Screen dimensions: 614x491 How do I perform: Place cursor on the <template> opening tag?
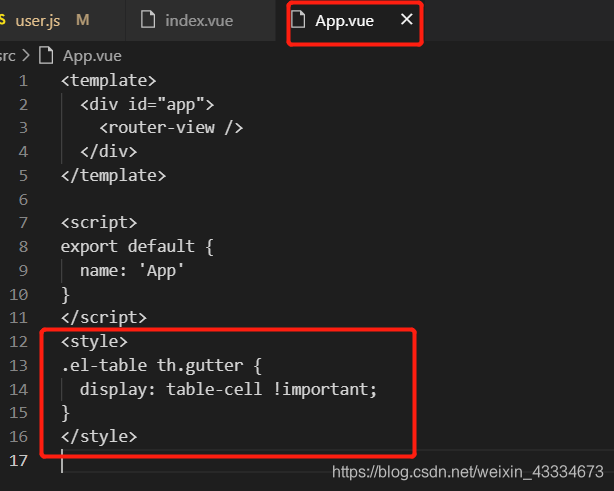[x=108, y=81]
